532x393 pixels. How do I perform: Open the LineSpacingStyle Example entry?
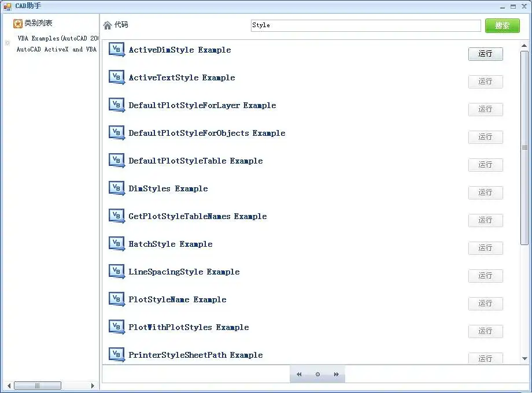click(x=184, y=272)
